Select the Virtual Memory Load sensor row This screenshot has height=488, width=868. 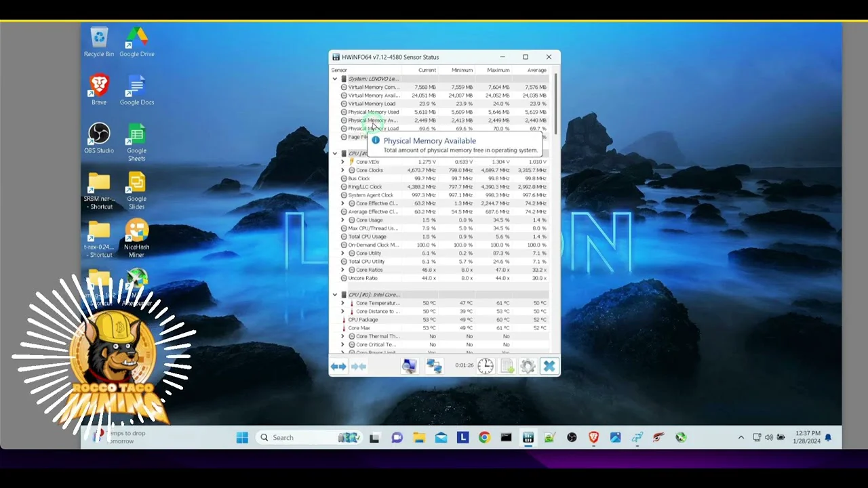coord(372,104)
